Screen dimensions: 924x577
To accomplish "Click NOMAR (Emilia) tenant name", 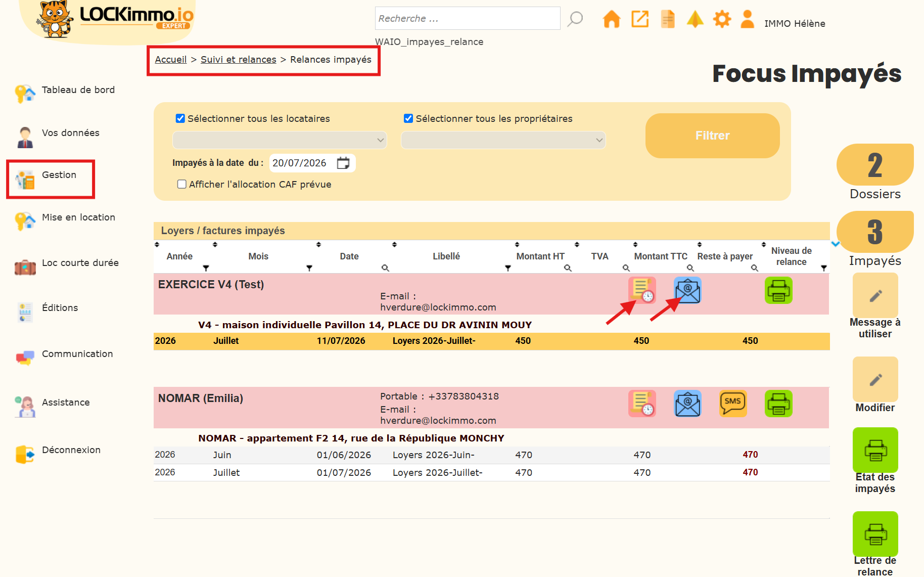I will click(200, 398).
